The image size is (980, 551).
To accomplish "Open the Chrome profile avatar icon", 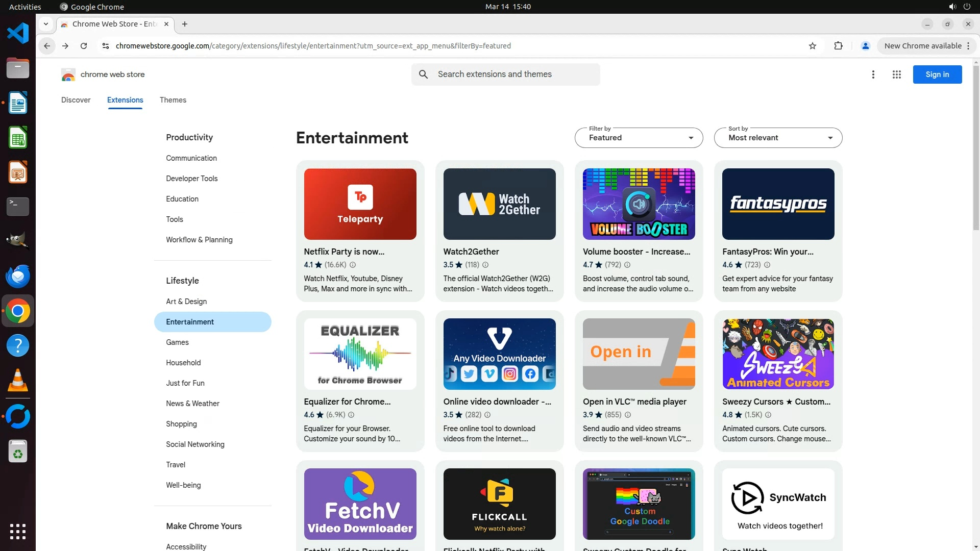I will pos(865,46).
